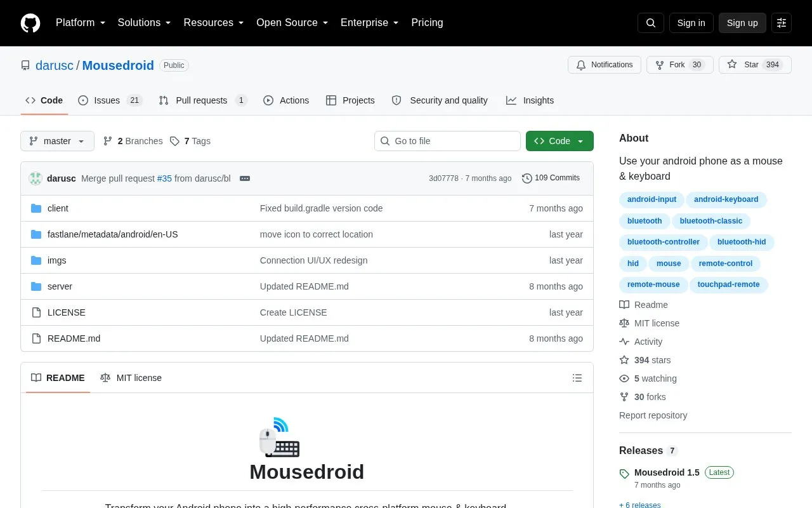Viewport: 812px width, 508px height.
Task: Switch to the Actions tab
Action: pyautogui.click(x=286, y=100)
